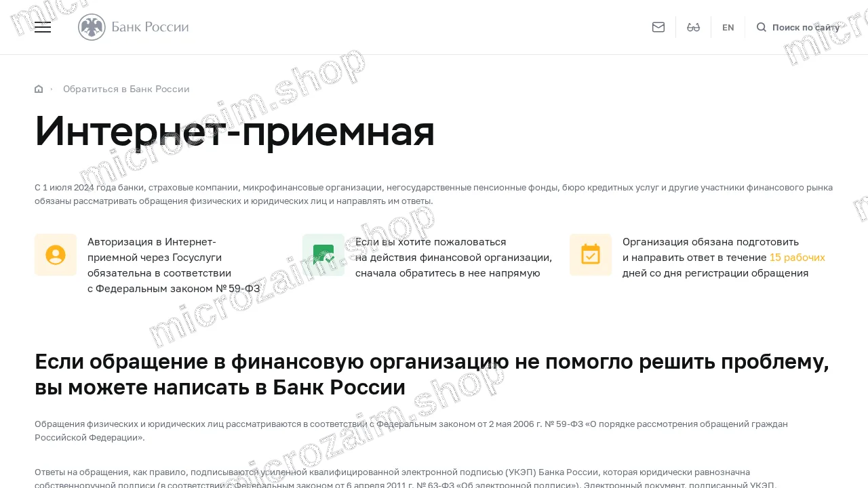This screenshot has height=488, width=868.
Task: Click text 'Если вы хотите пожаловаться'
Action: [x=431, y=242]
